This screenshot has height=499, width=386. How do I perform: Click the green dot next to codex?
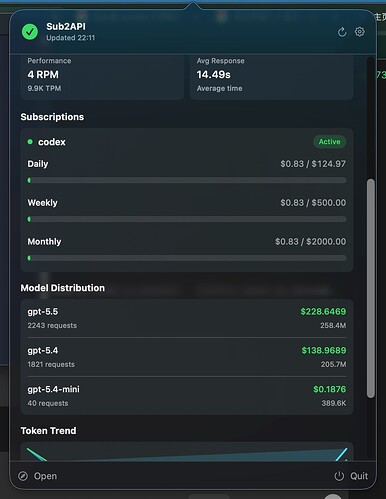pos(30,142)
